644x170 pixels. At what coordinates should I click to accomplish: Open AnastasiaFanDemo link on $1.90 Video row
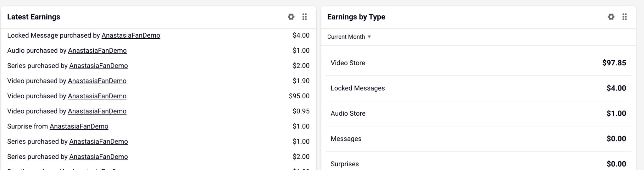[97, 81]
